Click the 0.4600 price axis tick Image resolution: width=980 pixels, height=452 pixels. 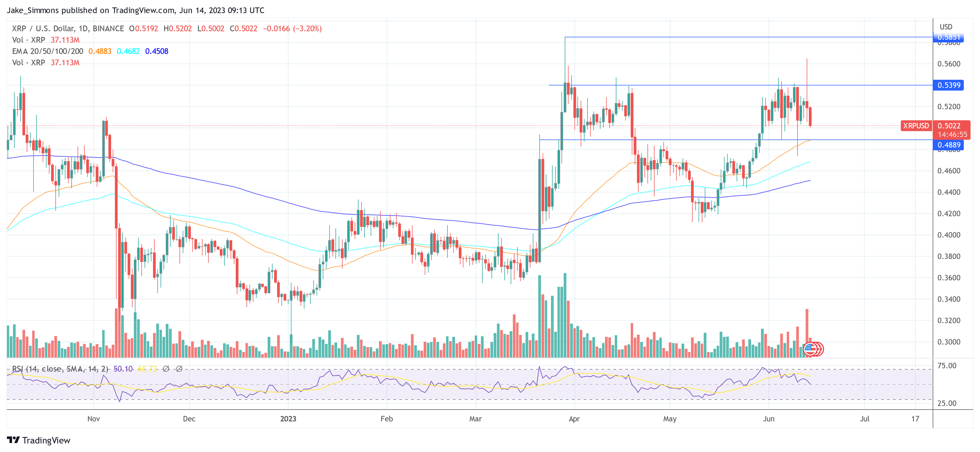pyautogui.click(x=948, y=171)
